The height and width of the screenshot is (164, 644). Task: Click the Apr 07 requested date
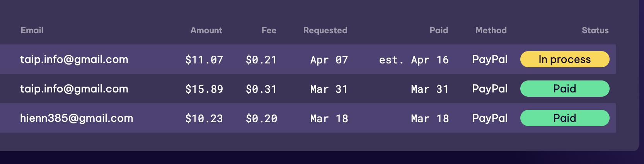(329, 60)
